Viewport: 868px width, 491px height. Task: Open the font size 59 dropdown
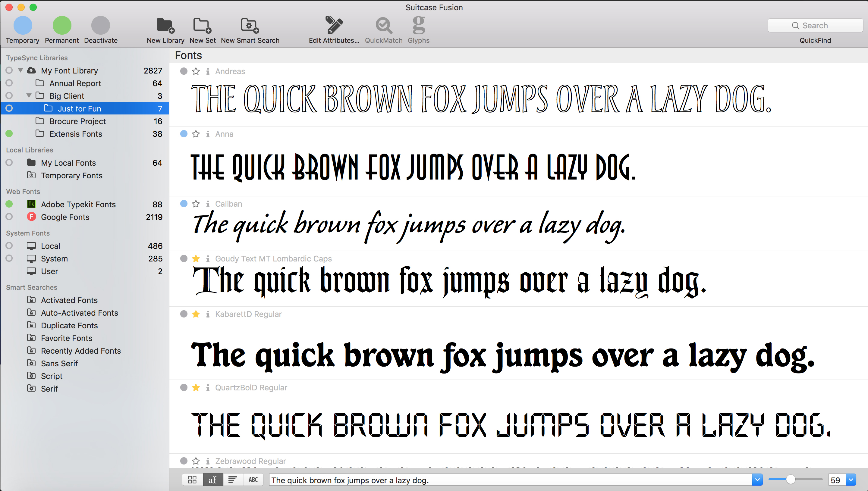851,480
